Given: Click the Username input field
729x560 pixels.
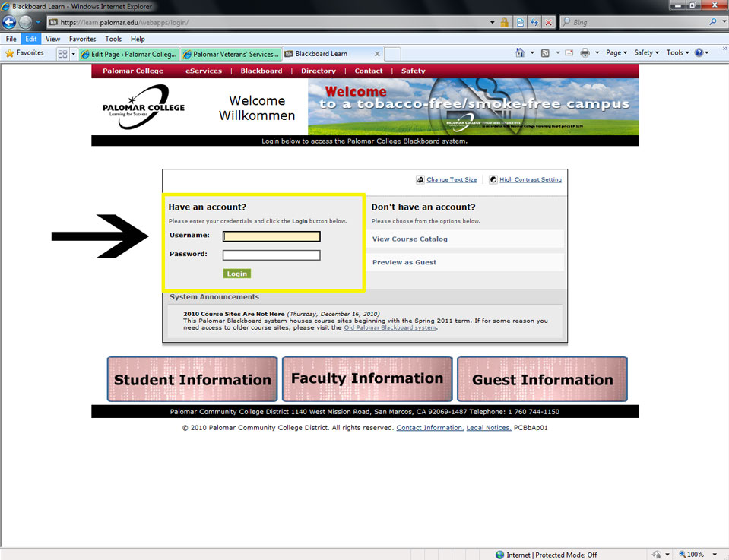Looking at the screenshot, I should click(x=271, y=236).
